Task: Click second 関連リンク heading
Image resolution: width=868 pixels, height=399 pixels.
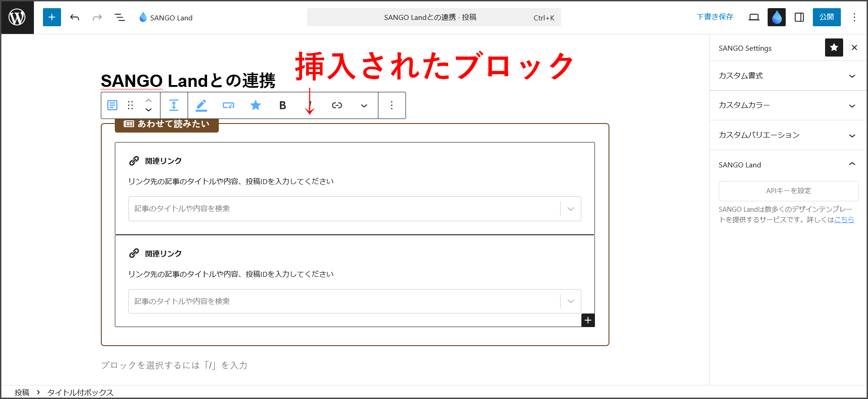Action: coord(163,254)
